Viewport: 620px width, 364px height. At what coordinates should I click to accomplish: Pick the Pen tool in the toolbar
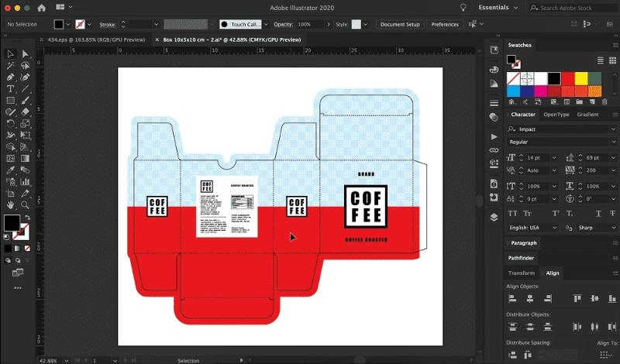pyautogui.click(x=11, y=77)
